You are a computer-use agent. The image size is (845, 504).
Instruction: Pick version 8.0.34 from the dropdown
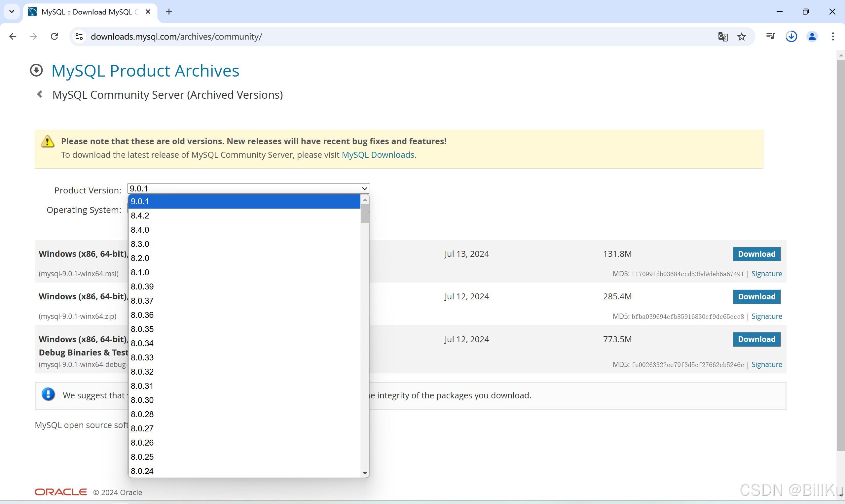coord(244,343)
